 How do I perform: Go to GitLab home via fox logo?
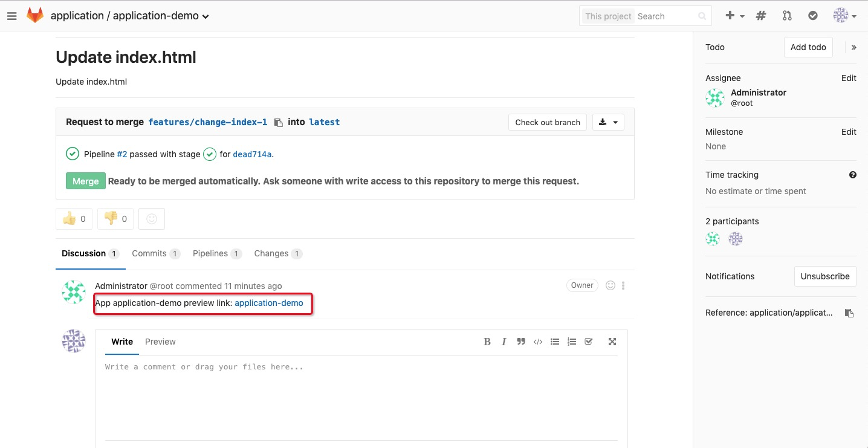[x=35, y=16]
